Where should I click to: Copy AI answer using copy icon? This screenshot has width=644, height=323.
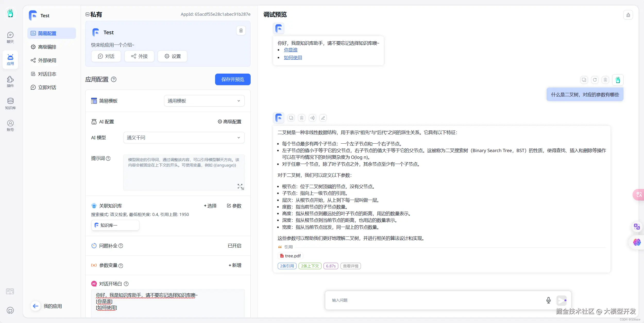click(x=291, y=118)
